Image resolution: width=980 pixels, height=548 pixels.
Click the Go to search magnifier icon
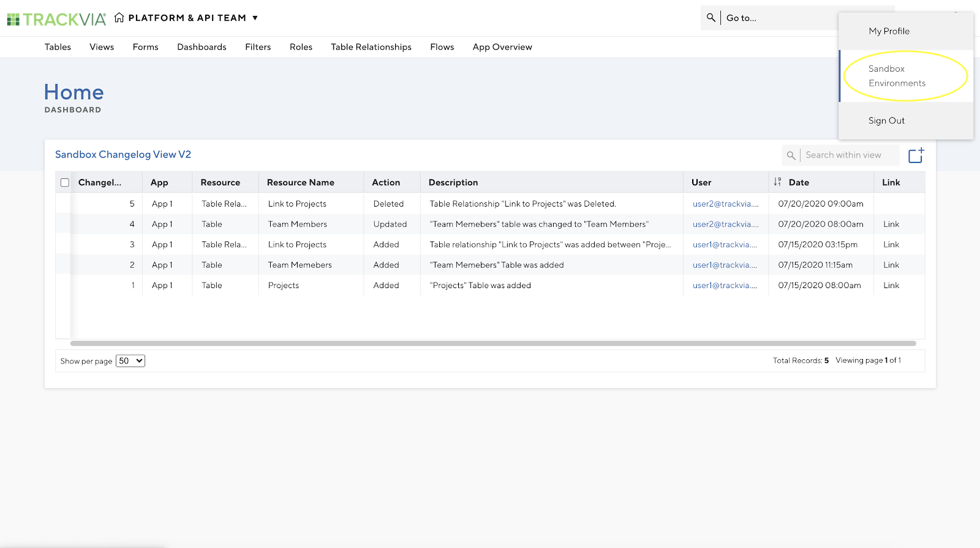point(710,18)
